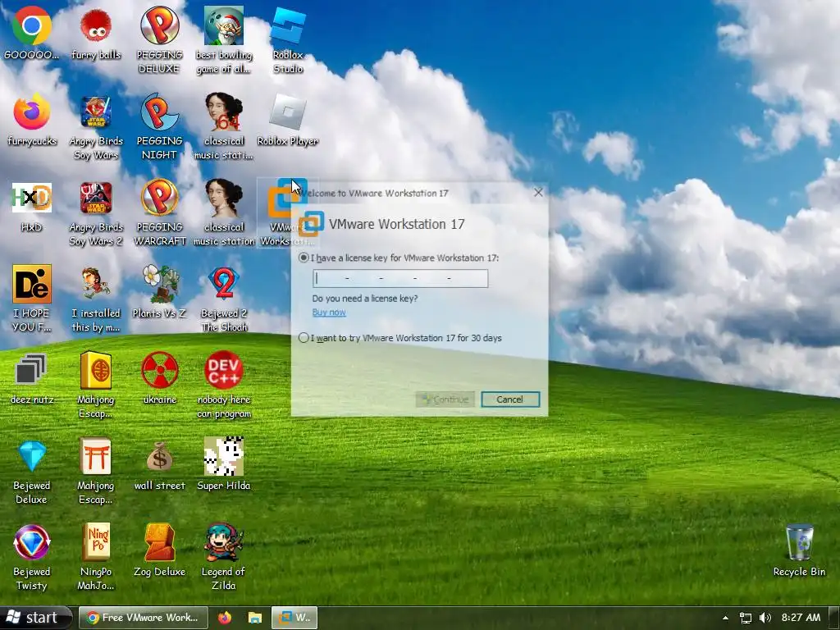Show hidden system tray icons
Image resolution: width=840 pixels, height=630 pixels.
[725, 618]
